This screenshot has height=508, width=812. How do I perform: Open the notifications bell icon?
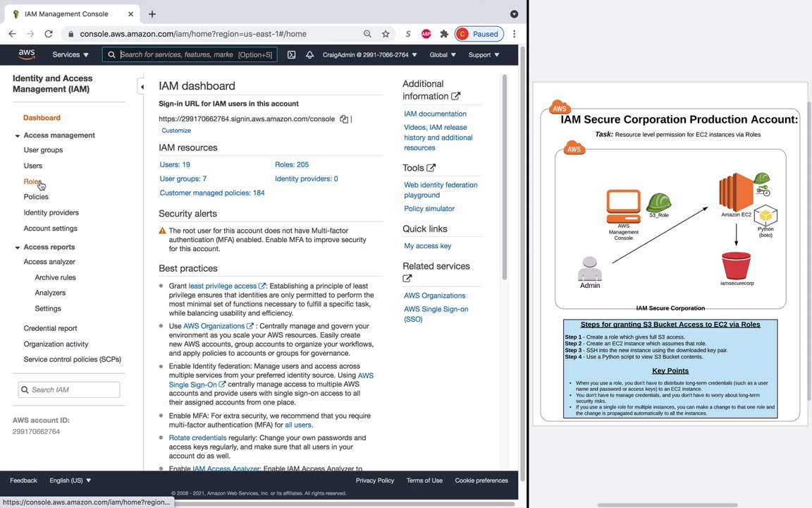[309, 54]
